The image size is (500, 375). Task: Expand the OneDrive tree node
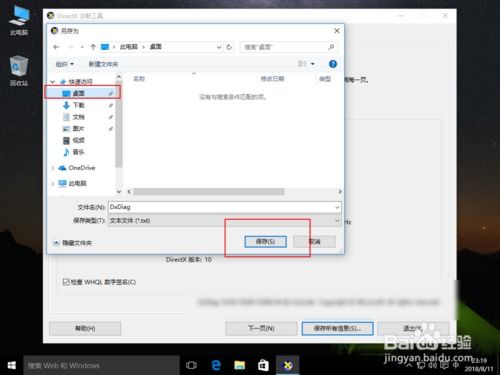pos(52,168)
